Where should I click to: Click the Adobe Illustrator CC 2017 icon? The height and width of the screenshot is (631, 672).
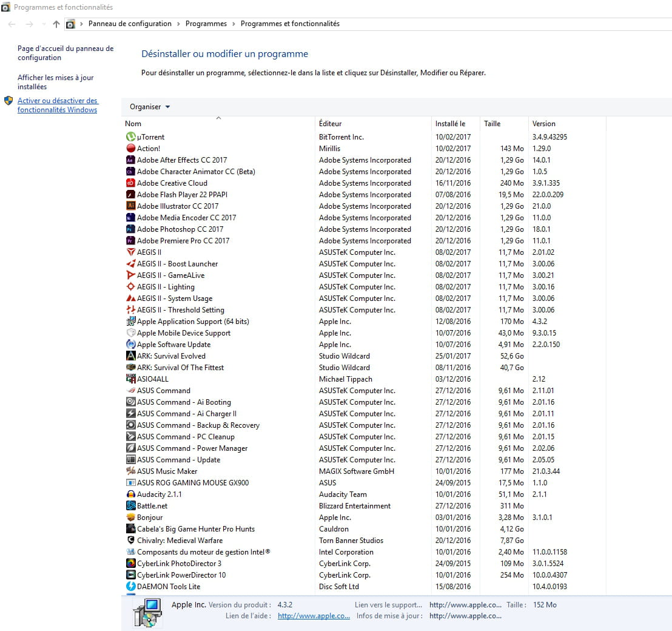click(130, 206)
